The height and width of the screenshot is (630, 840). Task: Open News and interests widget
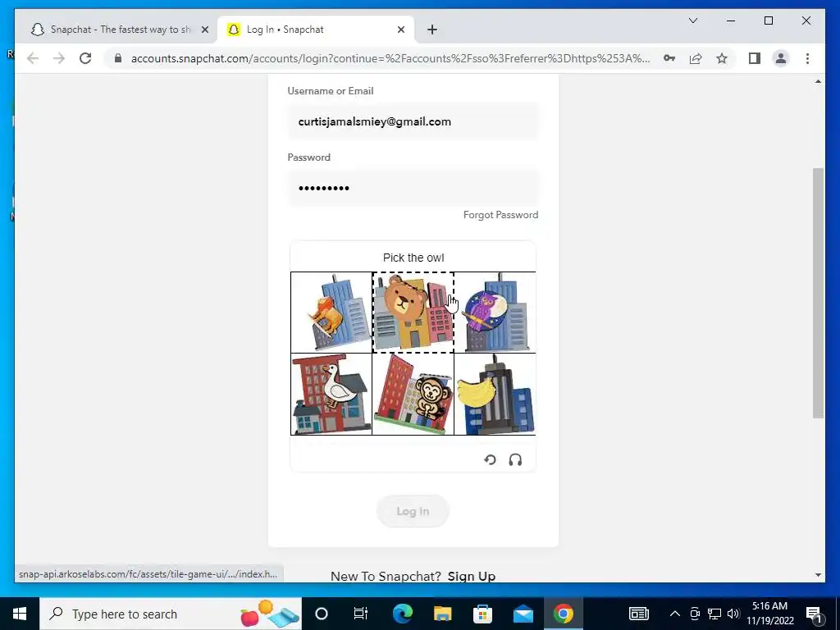pyautogui.click(x=638, y=614)
